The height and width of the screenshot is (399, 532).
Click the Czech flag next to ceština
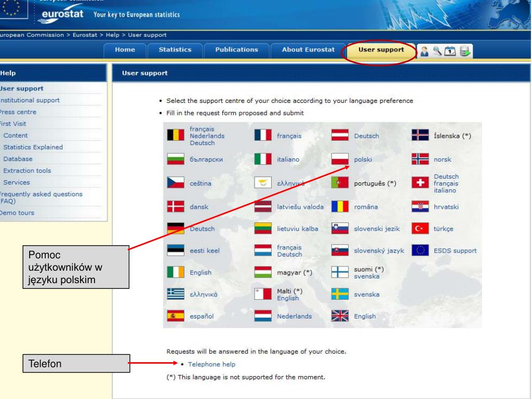pyautogui.click(x=176, y=182)
